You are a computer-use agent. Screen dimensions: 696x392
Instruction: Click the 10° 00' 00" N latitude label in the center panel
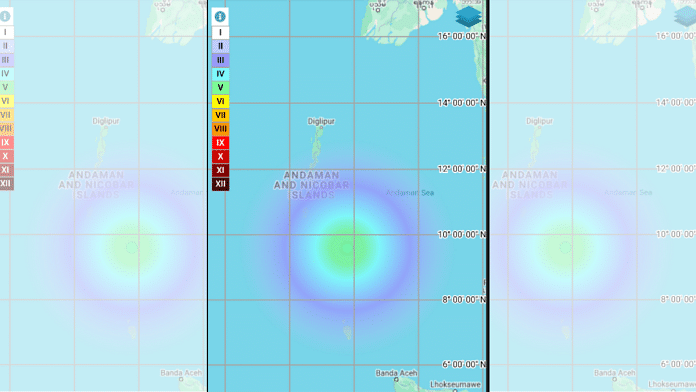pyautogui.click(x=462, y=234)
